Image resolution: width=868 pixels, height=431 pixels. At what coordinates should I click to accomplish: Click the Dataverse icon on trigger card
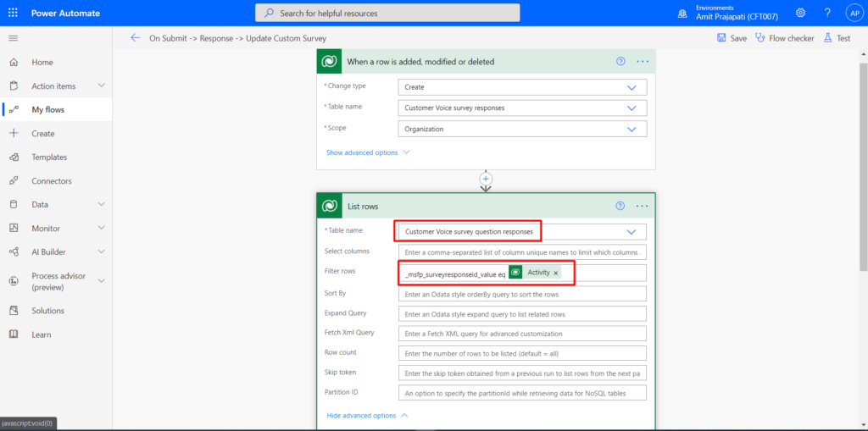329,62
